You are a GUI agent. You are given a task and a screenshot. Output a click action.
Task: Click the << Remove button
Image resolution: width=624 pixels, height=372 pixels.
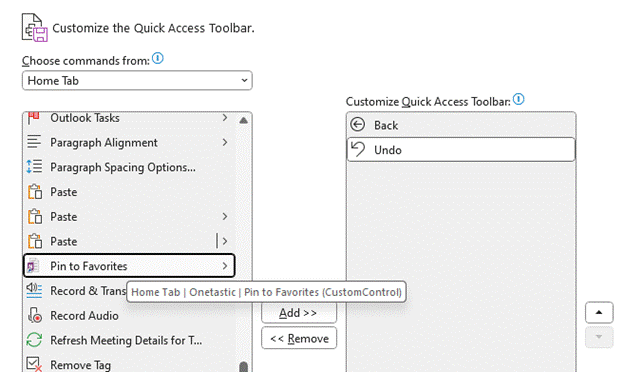pyautogui.click(x=299, y=338)
